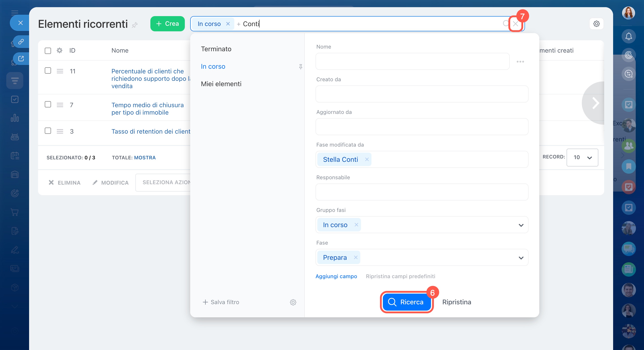644x350 pixels.
Task: Tick checkbox for row ID 7
Action: click(x=48, y=105)
